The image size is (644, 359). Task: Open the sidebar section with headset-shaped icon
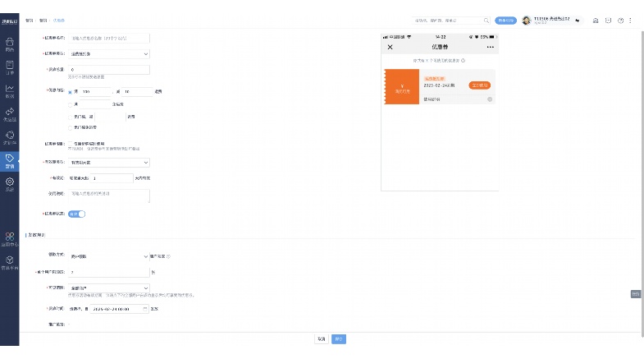pos(10,137)
